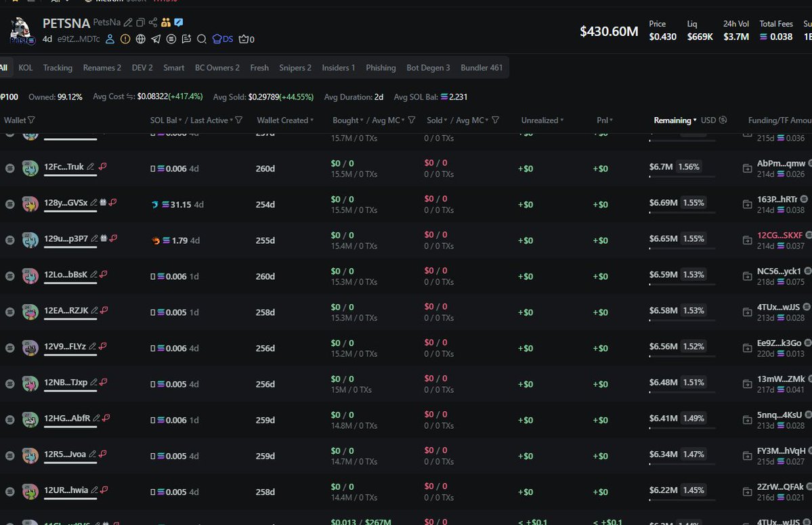Click the share icon beside PetsNa name
812x525 pixels.
152,22
